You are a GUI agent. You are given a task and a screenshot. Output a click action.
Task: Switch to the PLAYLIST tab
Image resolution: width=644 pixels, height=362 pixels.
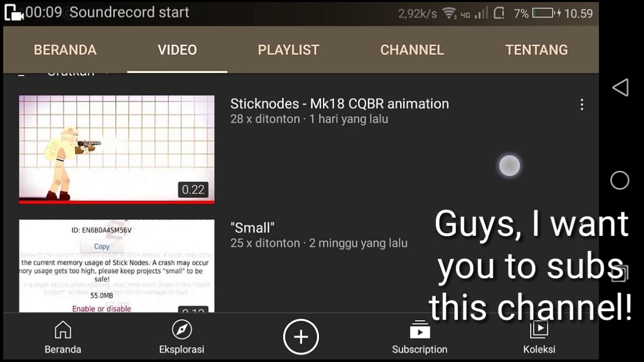tap(288, 50)
